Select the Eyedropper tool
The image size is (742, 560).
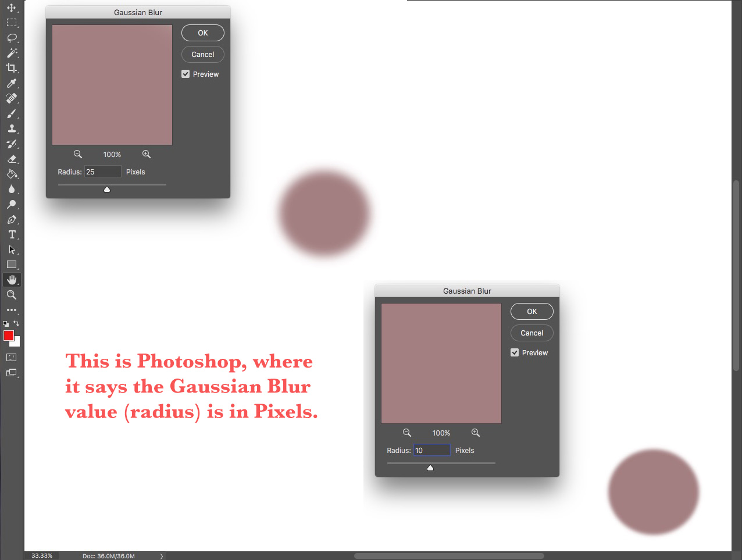[12, 83]
